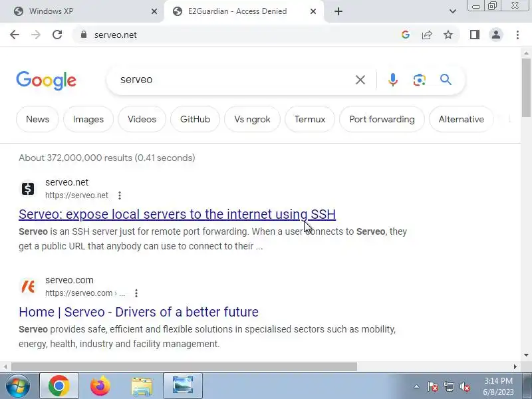Show hidden tray icons arrow
532x399 pixels.
(x=417, y=386)
